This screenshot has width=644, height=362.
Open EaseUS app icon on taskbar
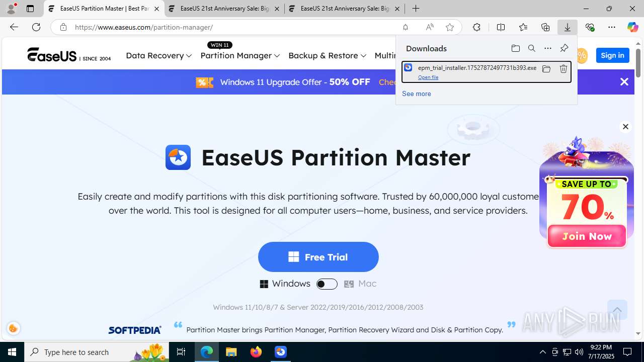pos(281,352)
